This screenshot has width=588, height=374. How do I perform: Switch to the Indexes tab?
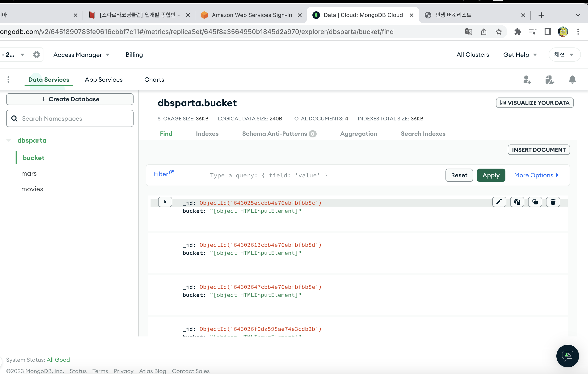point(207,134)
